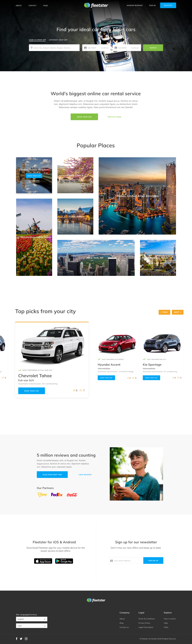Open the pick-up date Sat 04/07 picker
The width and height of the screenshot is (192, 644).
pos(91,48)
